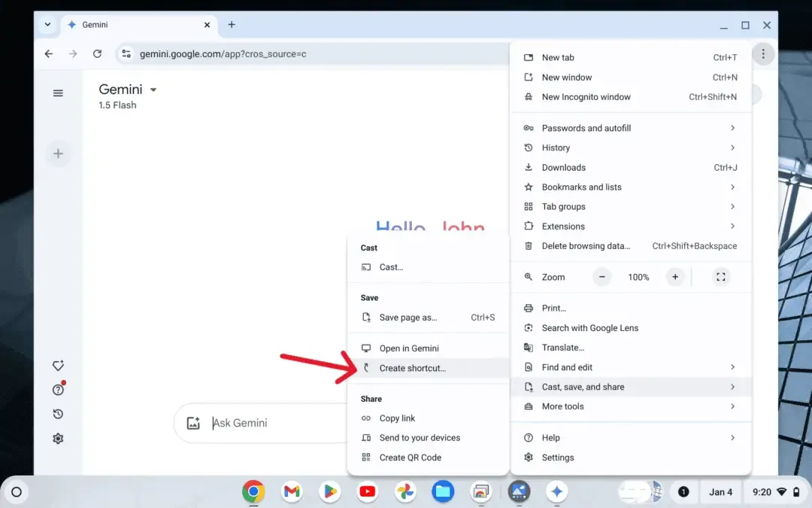This screenshot has height=508, width=812.
Task: Choose Save page as…
Action: click(429, 318)
